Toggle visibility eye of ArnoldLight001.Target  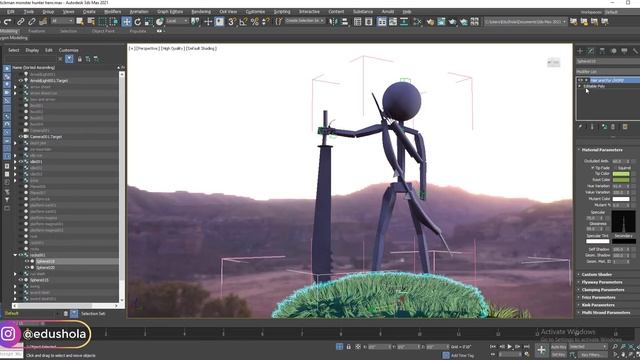click(x=21, y=81)
